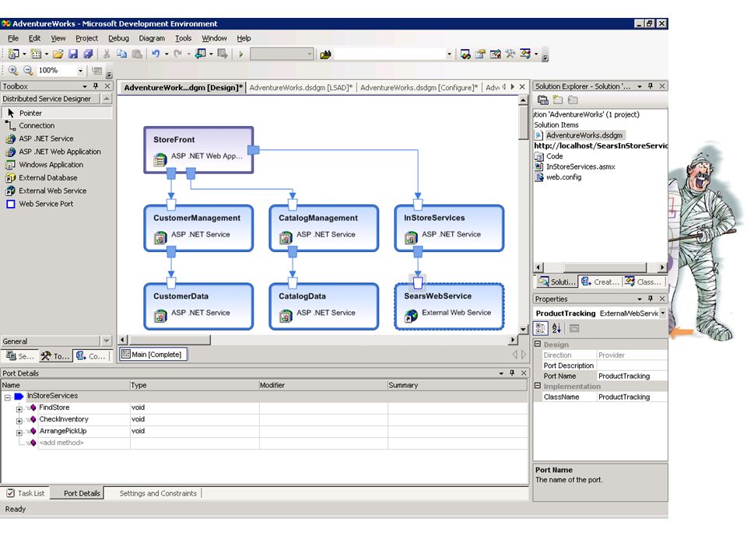Image resolution: width=747 pixels, height=560 pixels.
Task: Open the Toolbox panel options dropdown arrow
Action: click(85, 86)
